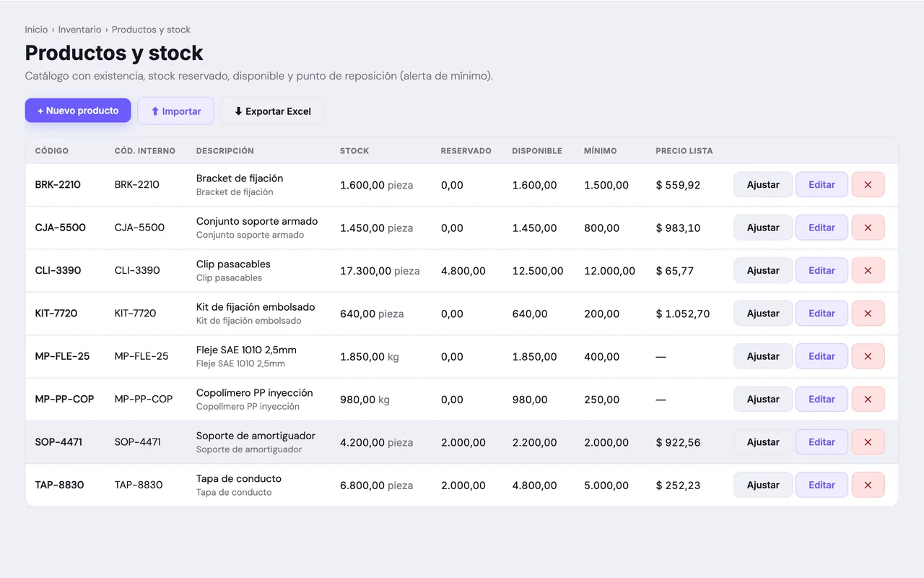The height and width of the screenshot is (578, 924).
Task: Delete the TAP-8830 product
Action: tap(868, 486)
